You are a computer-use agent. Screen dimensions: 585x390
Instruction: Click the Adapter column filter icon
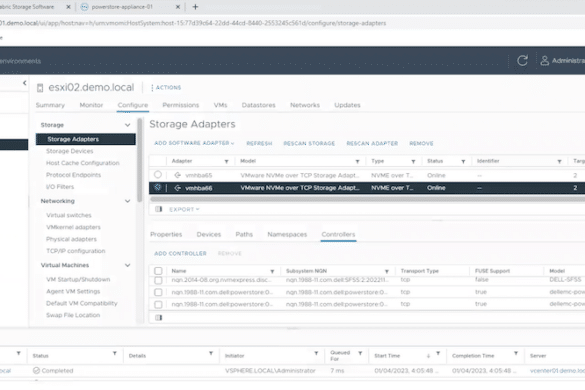click(226, 161)
